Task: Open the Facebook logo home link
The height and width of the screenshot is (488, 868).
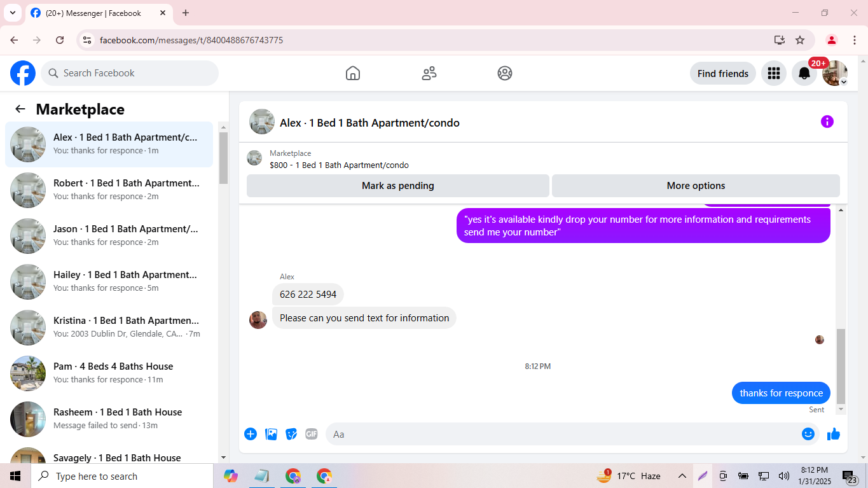Action: (x=23, y=73)
